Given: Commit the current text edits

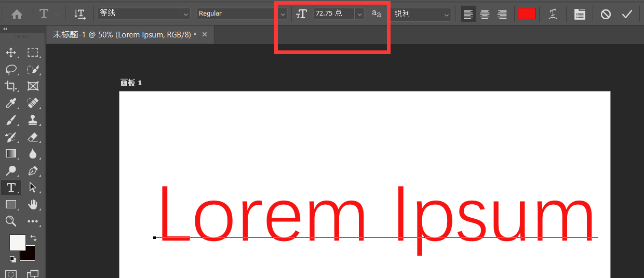Looking at the screenshot, I should tap(627, 14).
